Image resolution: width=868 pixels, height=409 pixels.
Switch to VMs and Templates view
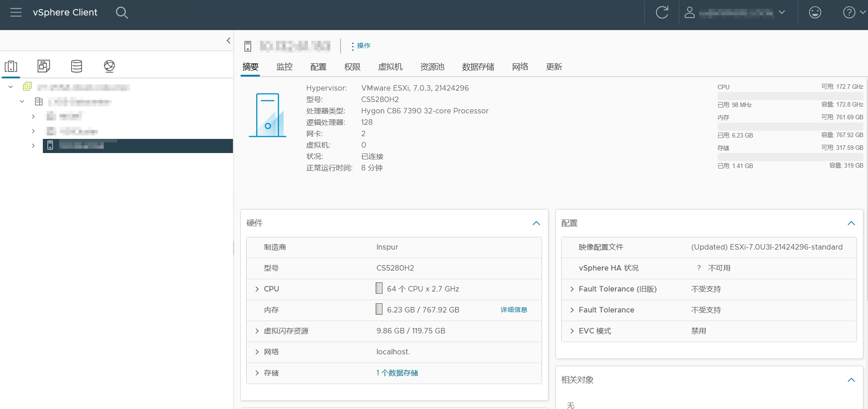click(44, 66)
